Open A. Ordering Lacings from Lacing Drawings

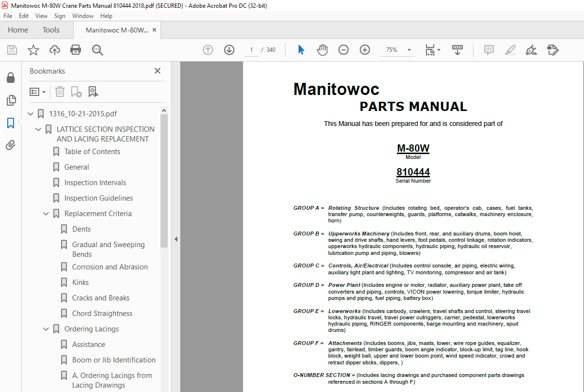click(112, 380)
